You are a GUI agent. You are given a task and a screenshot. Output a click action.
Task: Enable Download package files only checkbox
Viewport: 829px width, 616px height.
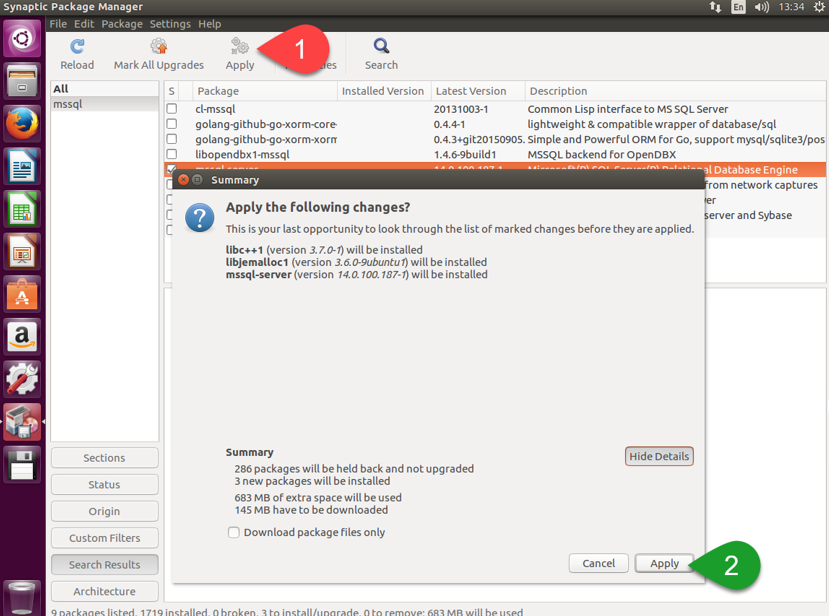(x=233, y=533)
